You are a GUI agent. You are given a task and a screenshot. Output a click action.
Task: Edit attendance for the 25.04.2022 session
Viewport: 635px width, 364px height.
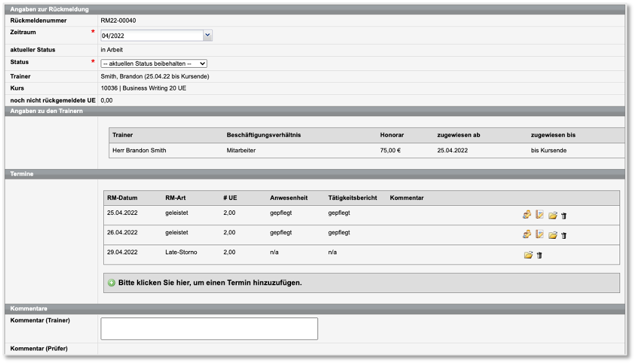click(527, 216)
